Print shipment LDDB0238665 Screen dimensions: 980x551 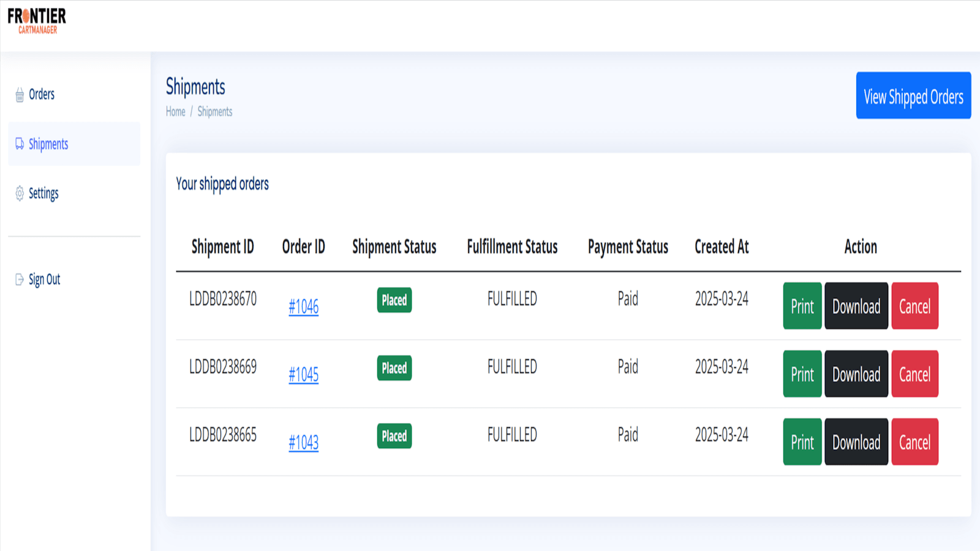(x=802, y=441)
